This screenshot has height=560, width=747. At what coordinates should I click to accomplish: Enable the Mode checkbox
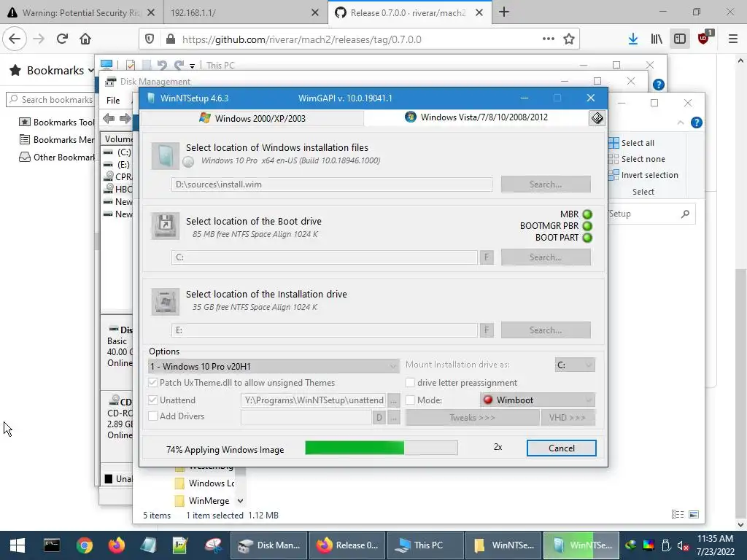click(x=410, y=400)
